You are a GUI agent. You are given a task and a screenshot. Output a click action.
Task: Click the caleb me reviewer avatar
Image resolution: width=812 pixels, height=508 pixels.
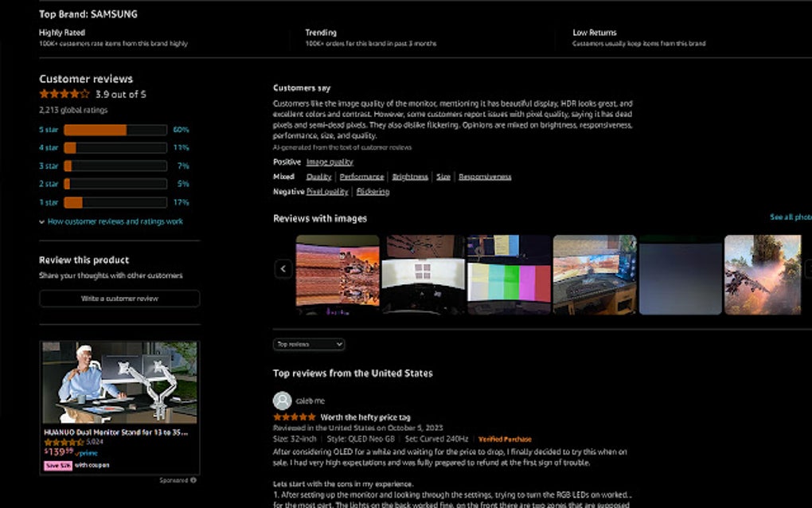point(283,401)
